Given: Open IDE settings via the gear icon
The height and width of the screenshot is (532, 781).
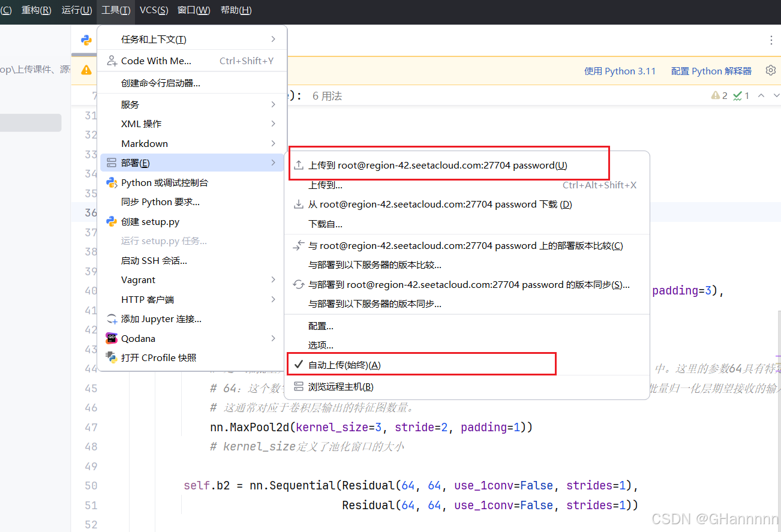Looking at the screenshot, I should click(770, 70).
